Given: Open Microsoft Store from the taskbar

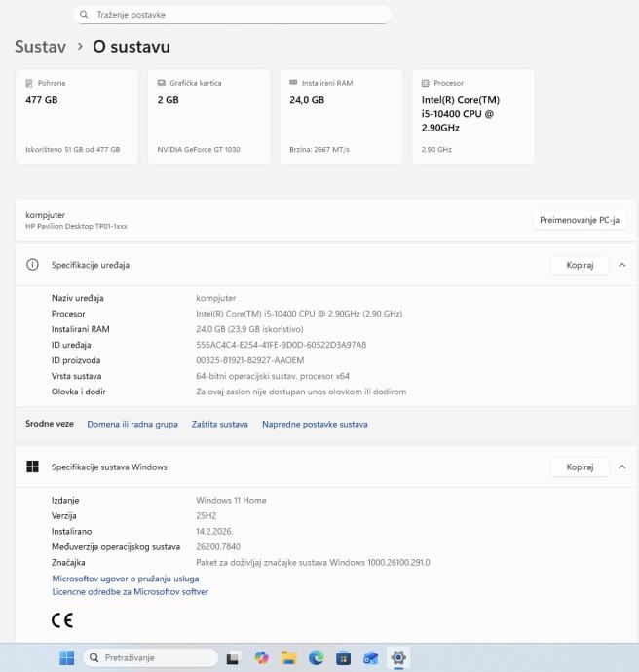Looking at the screenshot, I should (343, 658).
